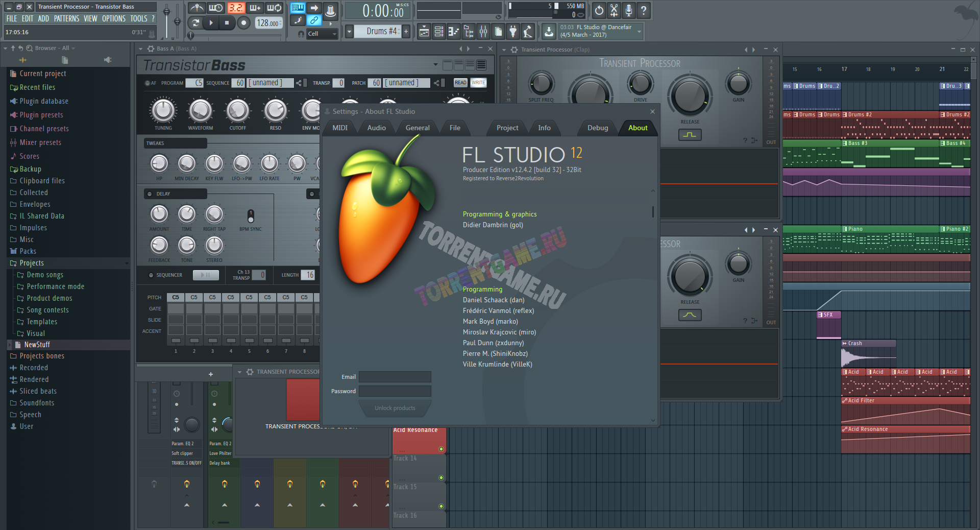Toggle the metronome icon
980x530 pixels.
[x=197, y=8]
